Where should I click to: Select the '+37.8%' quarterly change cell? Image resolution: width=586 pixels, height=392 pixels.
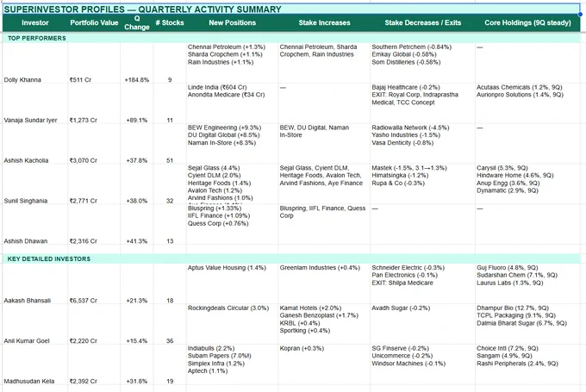coord(137,144)
